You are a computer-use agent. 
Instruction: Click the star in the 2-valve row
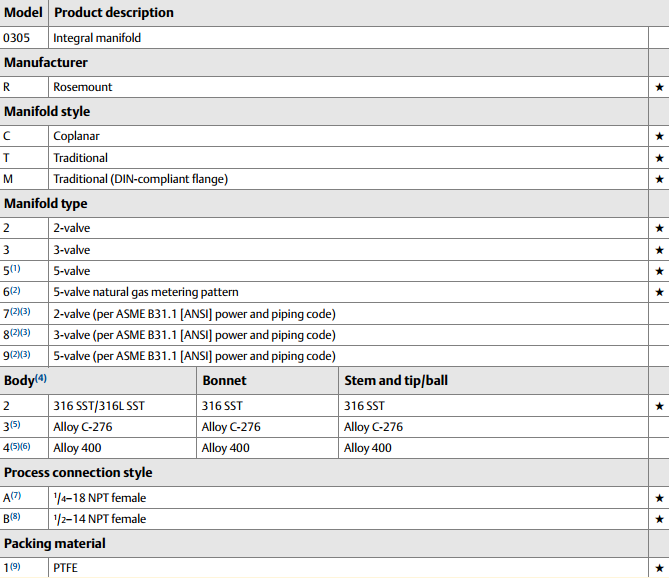click(659, 228)
